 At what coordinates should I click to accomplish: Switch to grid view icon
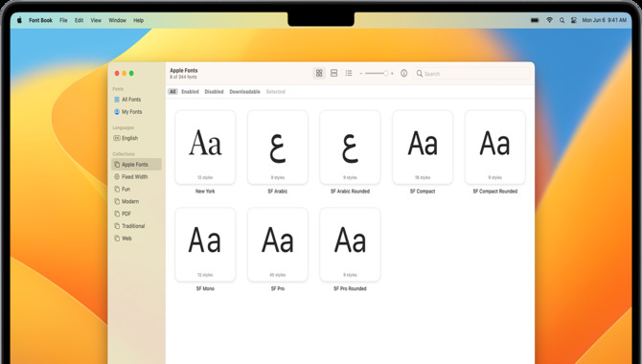tap(319, 74)
